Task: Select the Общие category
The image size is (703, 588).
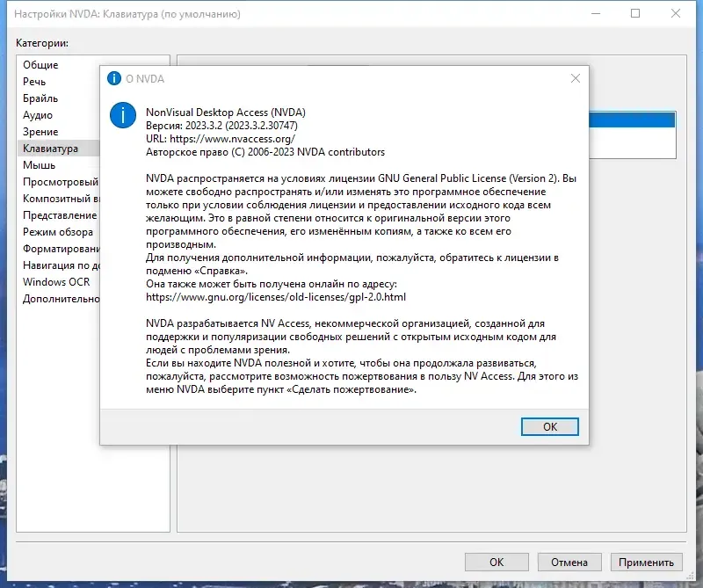Action: click(43, 65)
